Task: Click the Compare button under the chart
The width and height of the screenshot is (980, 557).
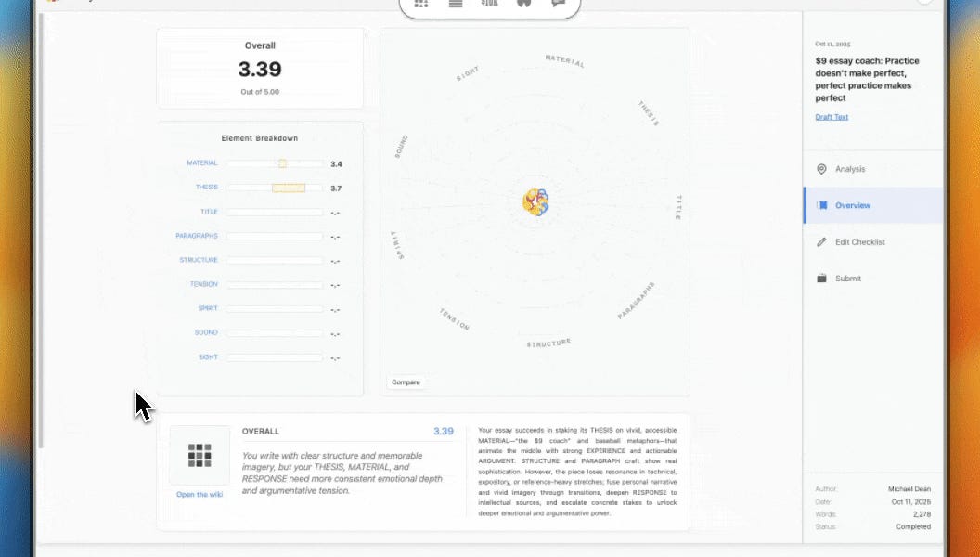Action: 406,382
